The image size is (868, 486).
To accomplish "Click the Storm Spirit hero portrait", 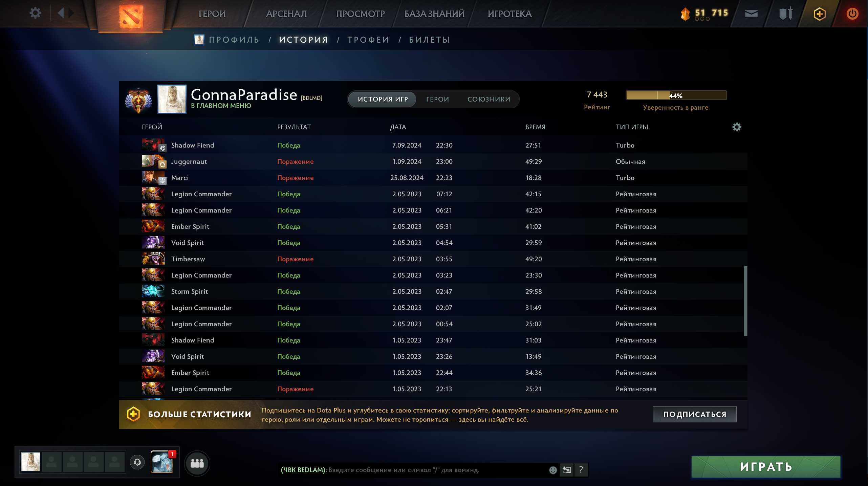I will tap(153, 291).
